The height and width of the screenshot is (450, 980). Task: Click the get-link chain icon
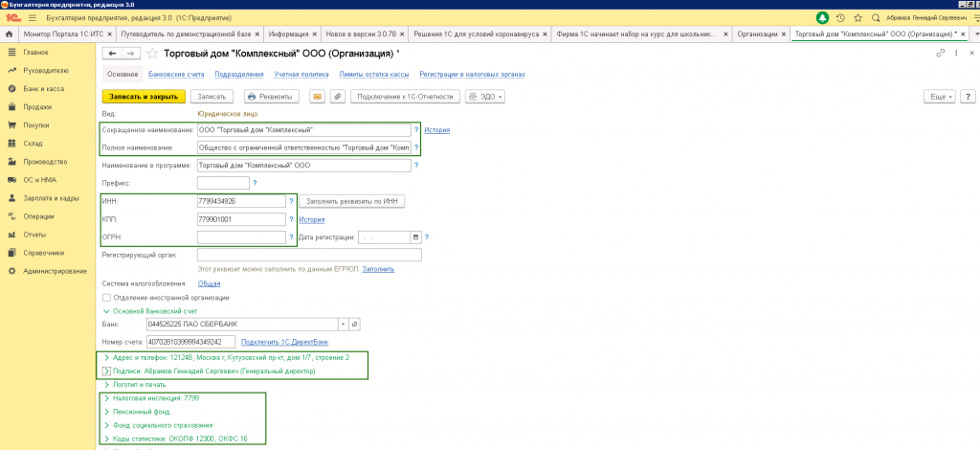(941, 54)
